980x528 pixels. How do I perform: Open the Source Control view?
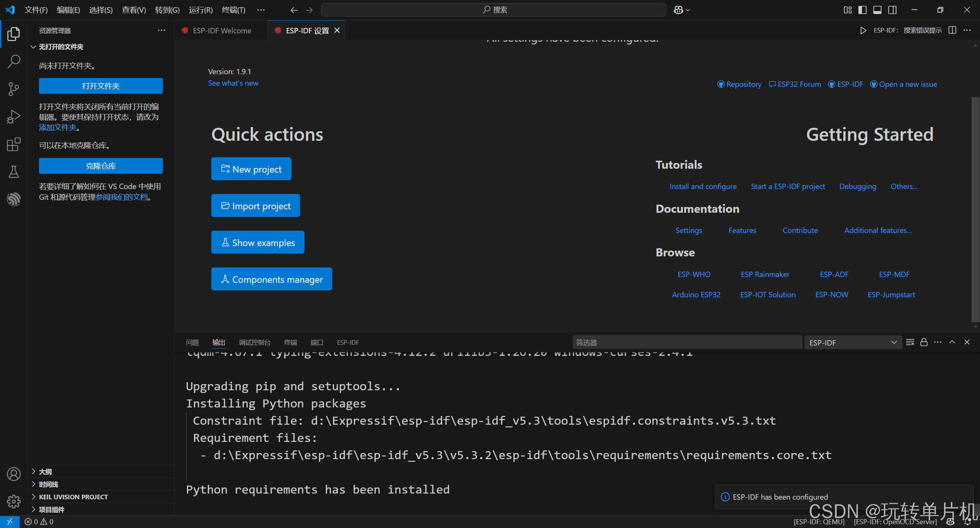14,89
